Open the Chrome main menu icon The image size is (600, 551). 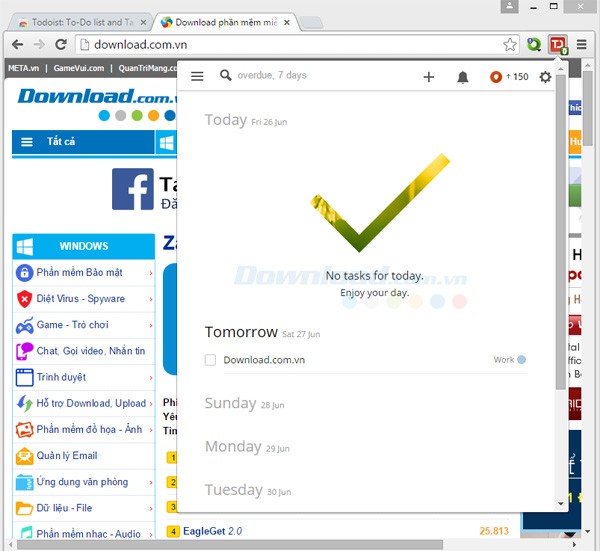582,44
